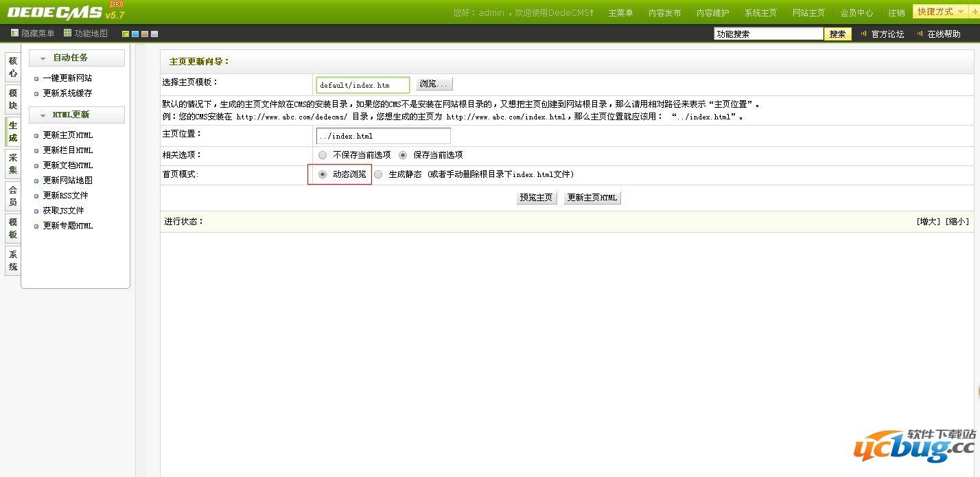980x477 pixels.
Task: Switch to the 采集 side tab
Action: tap(13, 164)
